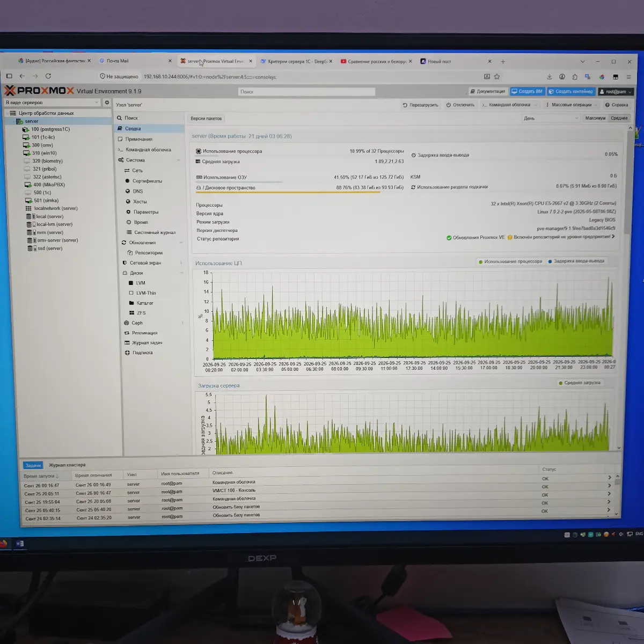Select stopped VM 320 (biometry)

(x=47, y=161)
